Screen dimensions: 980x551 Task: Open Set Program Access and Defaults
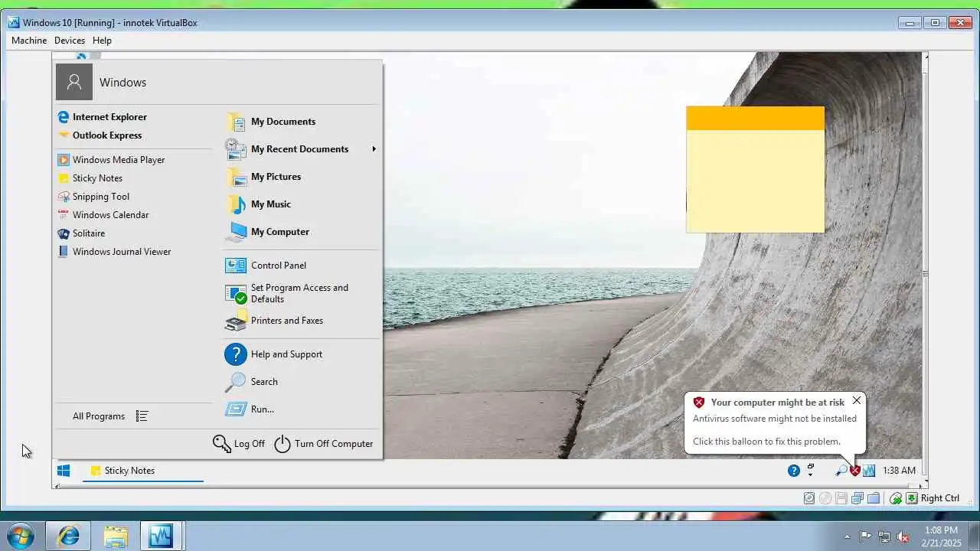pos(287,293)
